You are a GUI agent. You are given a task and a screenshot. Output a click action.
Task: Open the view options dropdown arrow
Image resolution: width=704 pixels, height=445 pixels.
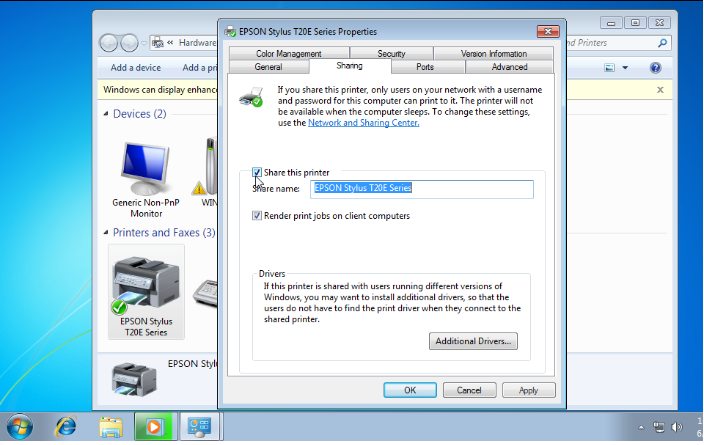(x=625, y=68)
